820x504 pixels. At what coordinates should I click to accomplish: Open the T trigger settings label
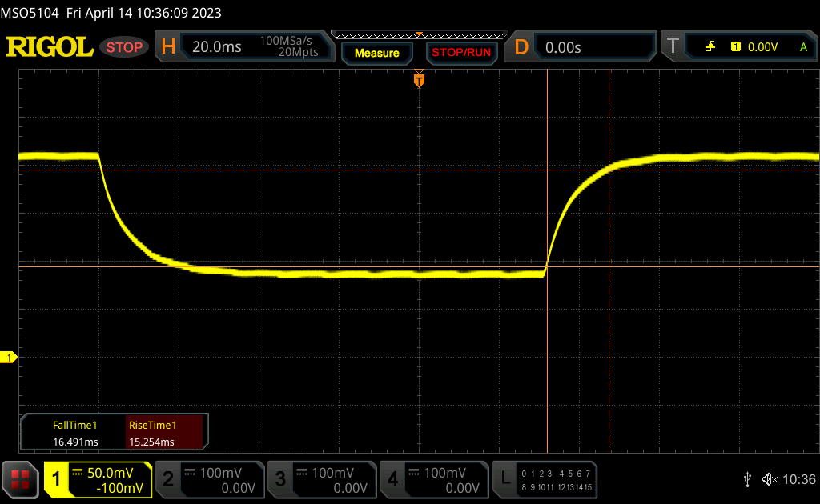pyautogui.click(x=673, y=47)
